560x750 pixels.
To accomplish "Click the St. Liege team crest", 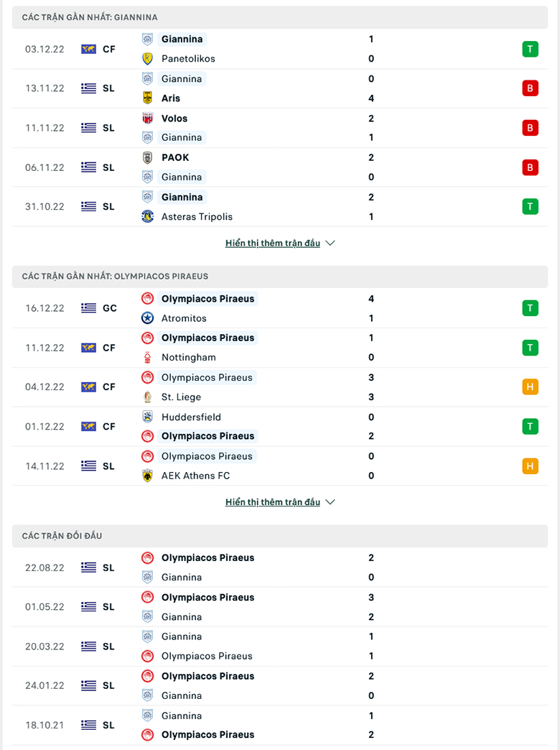I will 147,397.
